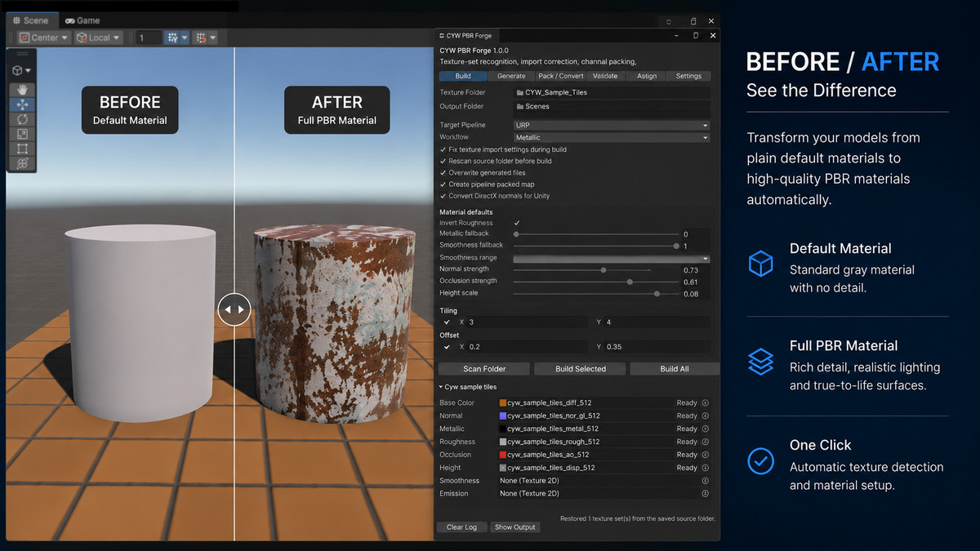
Task: Uncheck Overwrite generated files
Action: (x=443, y=173)
